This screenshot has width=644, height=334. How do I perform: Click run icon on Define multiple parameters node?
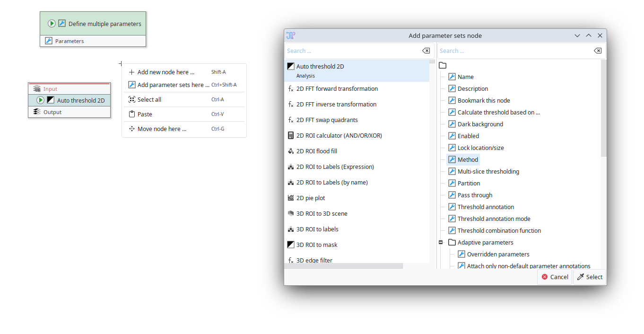pyautogui.click(x=52, y=24)
